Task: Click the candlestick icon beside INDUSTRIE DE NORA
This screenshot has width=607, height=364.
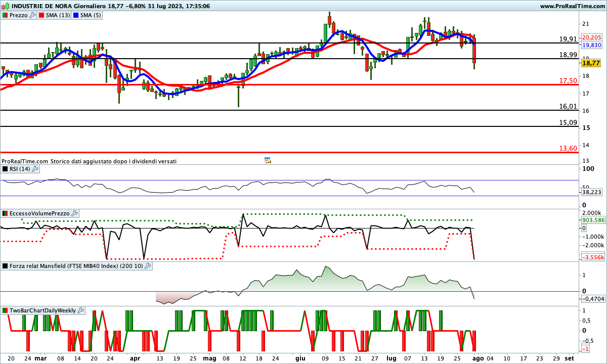Action: [5, 6]
